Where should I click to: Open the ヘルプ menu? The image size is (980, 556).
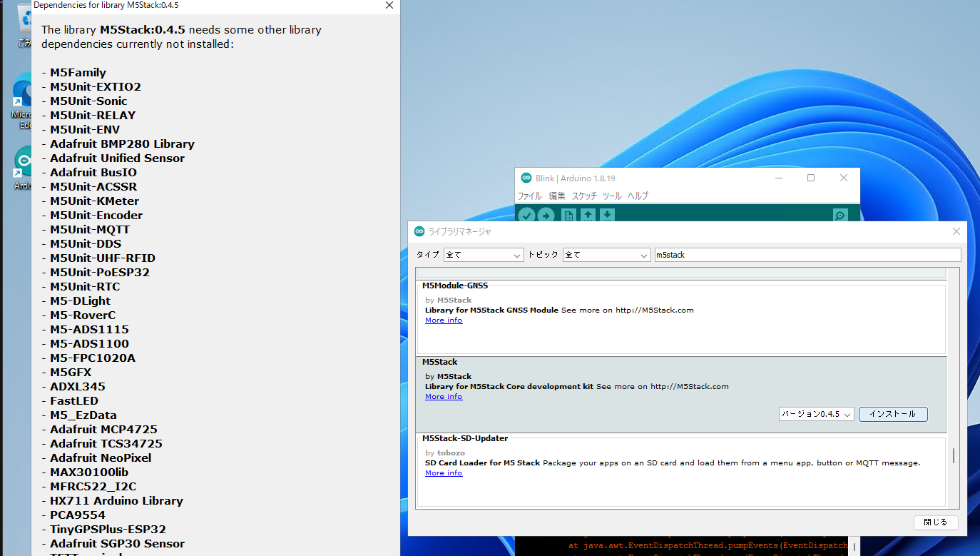pyautogui.click(x=638, y=196)
